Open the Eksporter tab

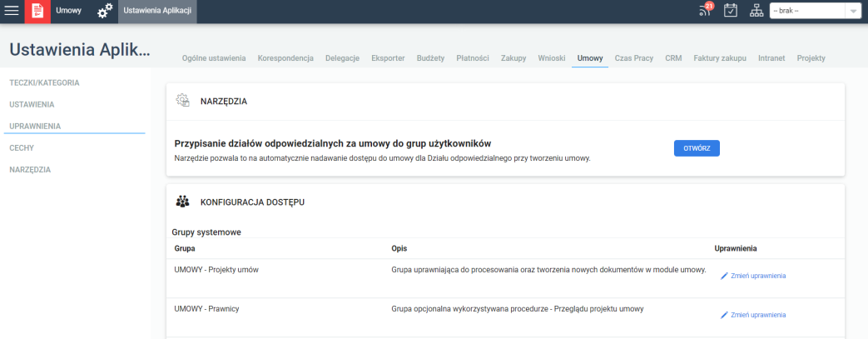[388, 58]
